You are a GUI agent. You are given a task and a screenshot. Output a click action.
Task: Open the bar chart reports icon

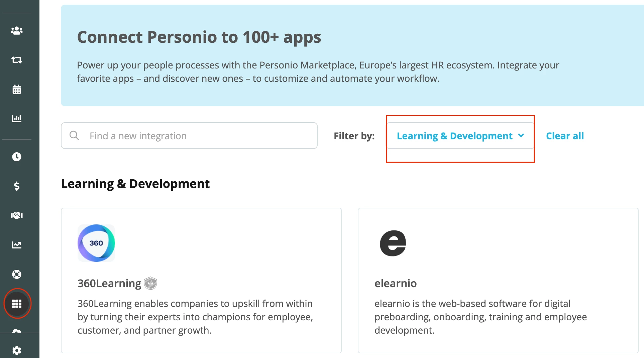(x=17, y=118)
